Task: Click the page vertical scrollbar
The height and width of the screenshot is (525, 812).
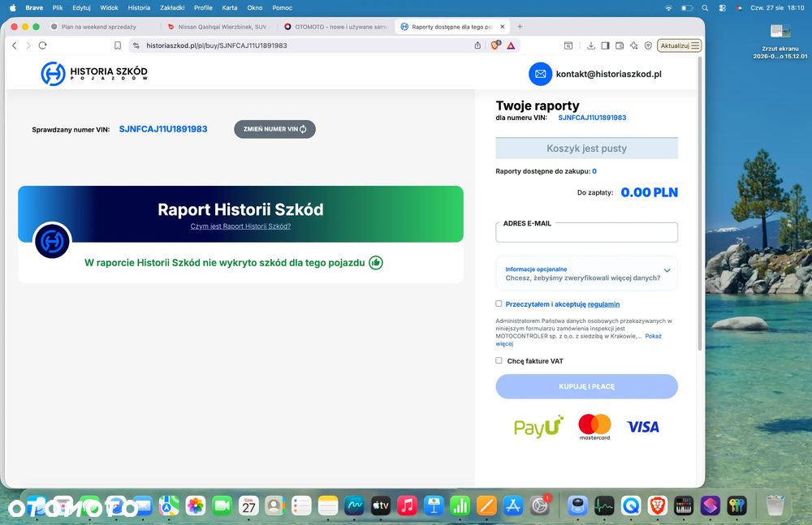Action: [700, 204]
